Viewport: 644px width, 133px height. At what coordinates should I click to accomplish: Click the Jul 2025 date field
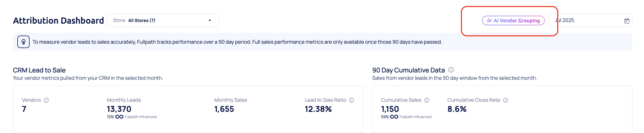pyautogui.click(x=586, y=20)
